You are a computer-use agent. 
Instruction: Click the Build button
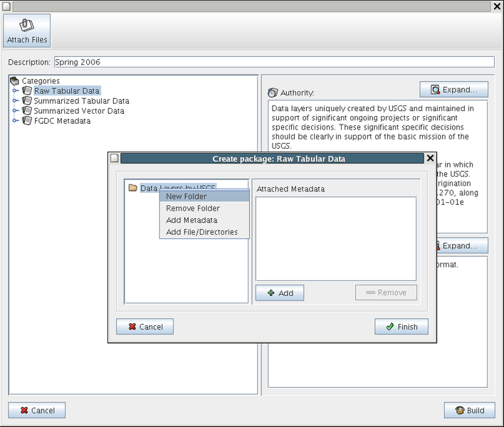coord(469,410)
